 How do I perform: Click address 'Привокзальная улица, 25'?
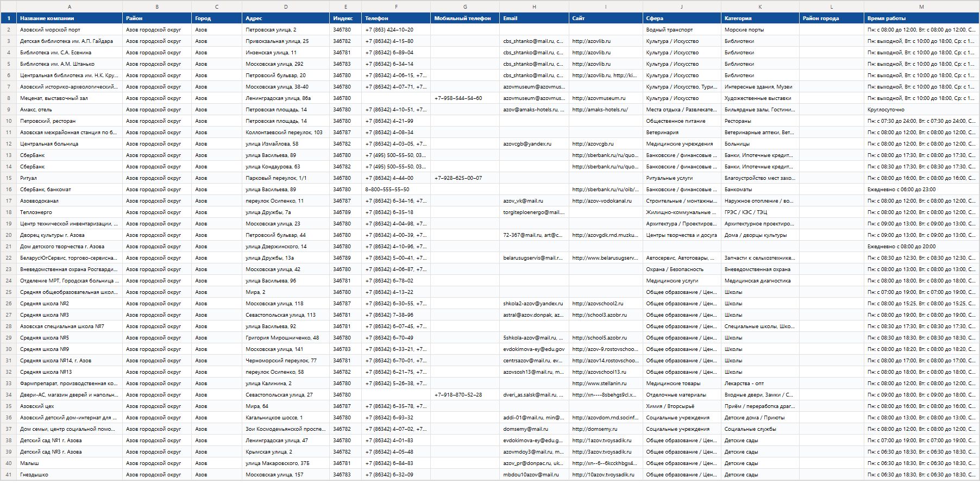click(286, 41)
